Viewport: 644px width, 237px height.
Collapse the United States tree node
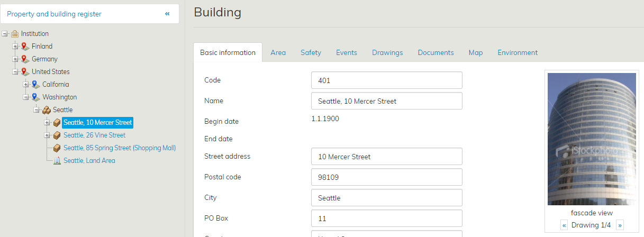15,72
